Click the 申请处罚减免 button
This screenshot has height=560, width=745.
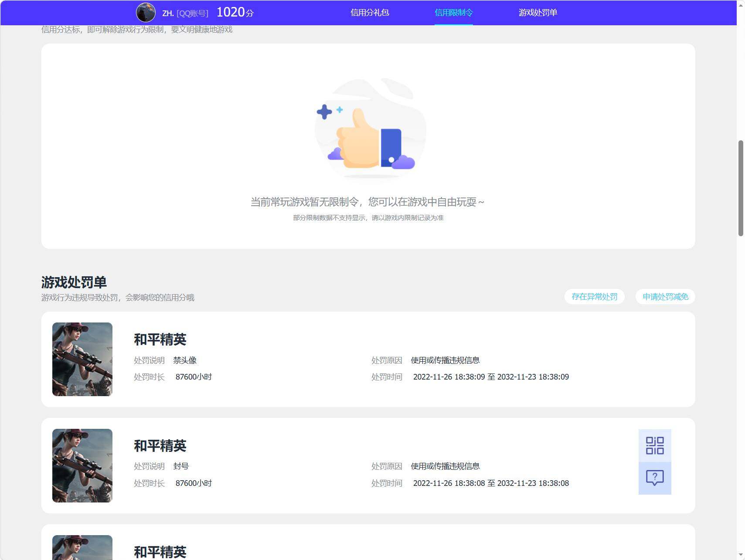[665, 297]
